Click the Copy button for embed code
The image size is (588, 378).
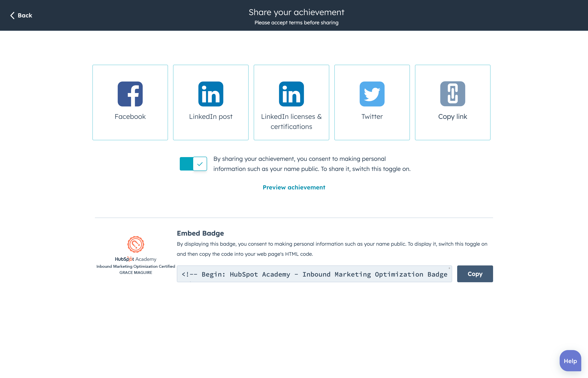475,273
